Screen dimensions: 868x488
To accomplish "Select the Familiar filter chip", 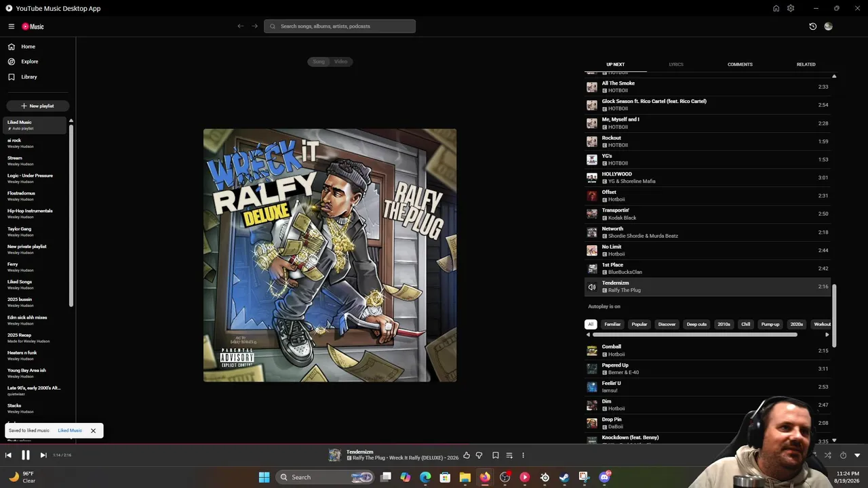I will click(612, 324).
